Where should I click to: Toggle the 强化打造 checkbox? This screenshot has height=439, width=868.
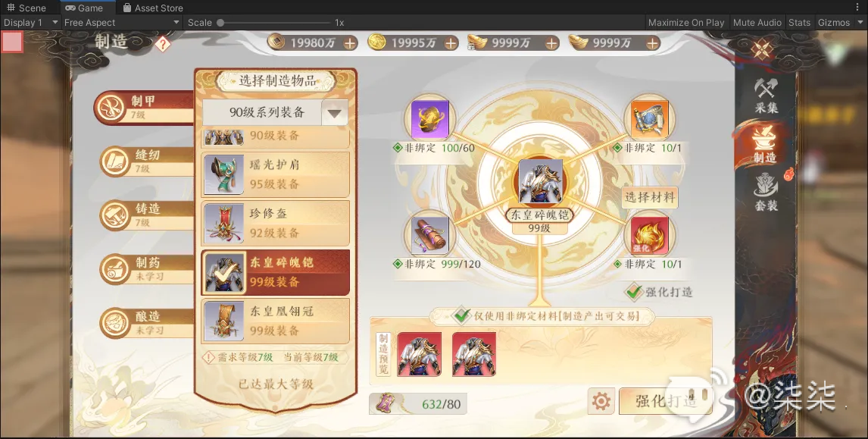pyautogui.click(x=633, y=291)
